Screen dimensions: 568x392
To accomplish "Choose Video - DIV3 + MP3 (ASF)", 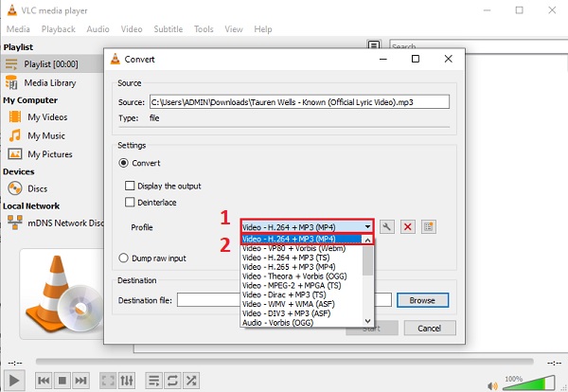I will (x=301, y=313).
